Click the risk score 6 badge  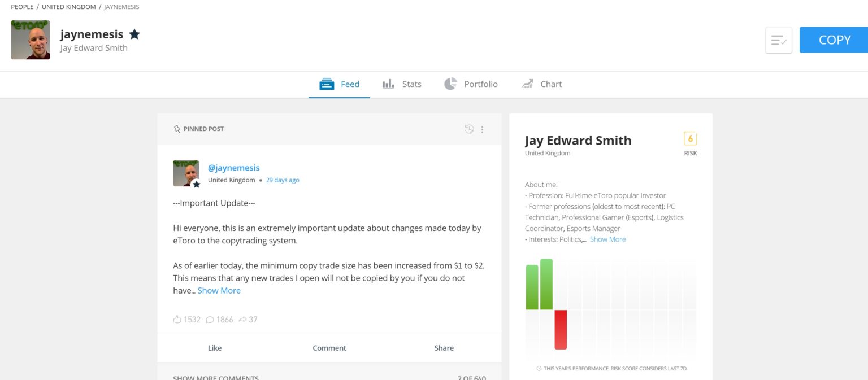click(x=690, y=139)
